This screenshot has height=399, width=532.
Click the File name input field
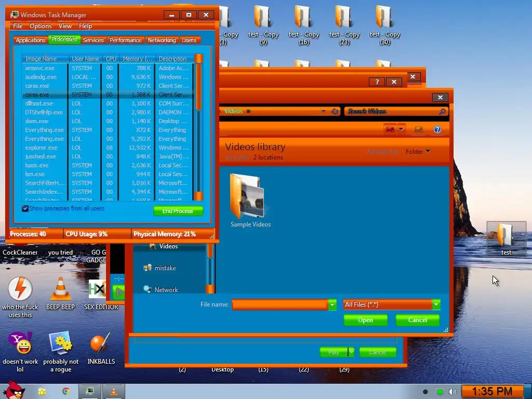tap(280, 304)
